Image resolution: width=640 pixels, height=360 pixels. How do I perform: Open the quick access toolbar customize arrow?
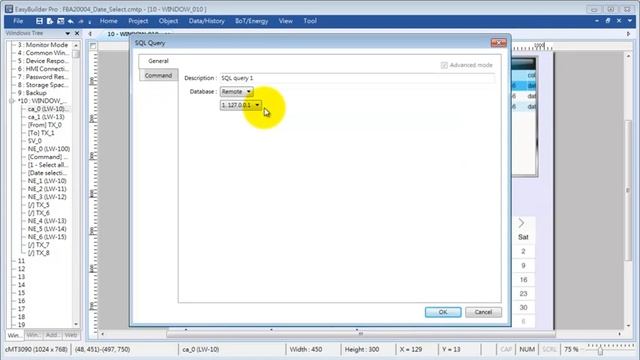[90, 22]
